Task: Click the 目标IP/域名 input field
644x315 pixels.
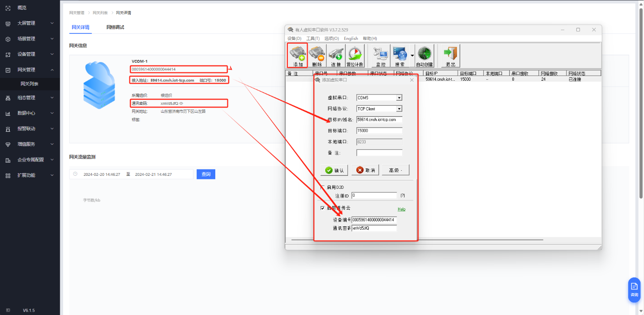Action: point(379,120)
